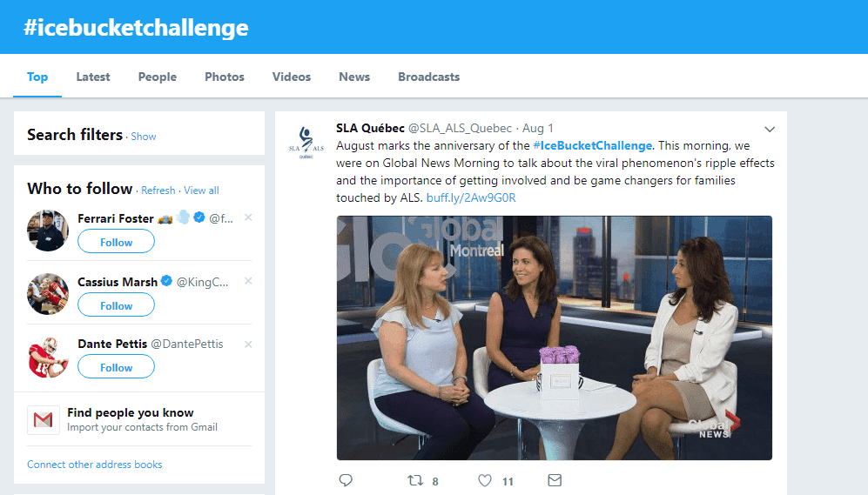
Task: Click Ferrari Foster's profile picture
Action: [49, 231]
